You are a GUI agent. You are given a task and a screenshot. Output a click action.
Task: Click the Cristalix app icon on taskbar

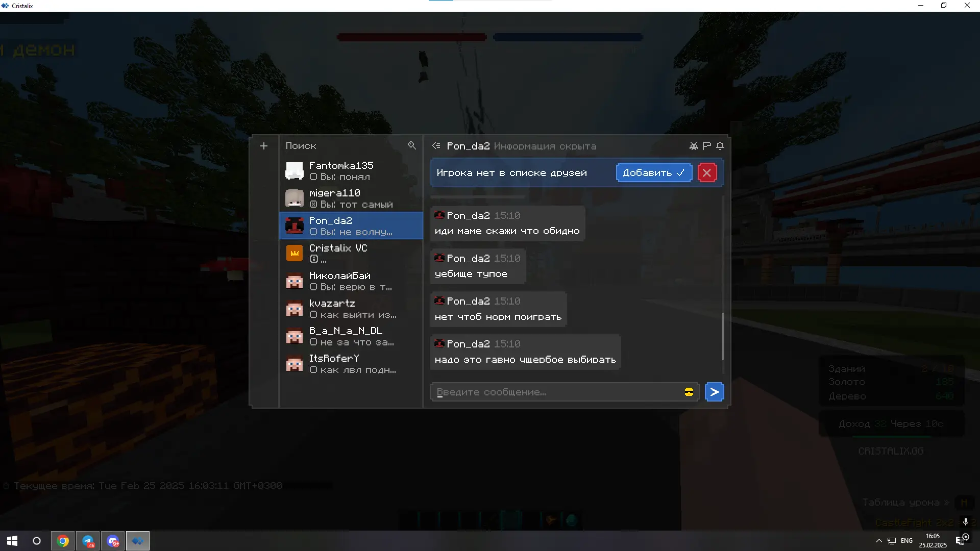(x=138, y=541)
